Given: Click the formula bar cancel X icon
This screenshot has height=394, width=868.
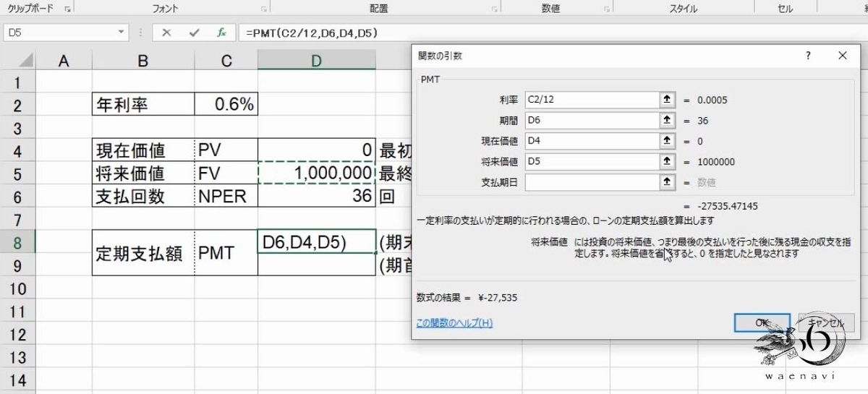Looking at the screenshot, I should click(x=166, y=33).
